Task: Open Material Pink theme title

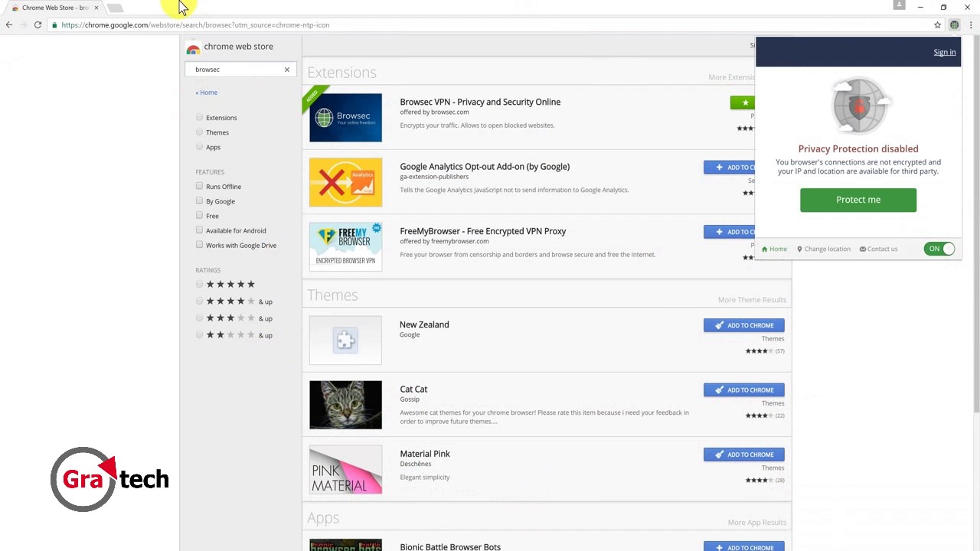Action: (x=425, y=454)
